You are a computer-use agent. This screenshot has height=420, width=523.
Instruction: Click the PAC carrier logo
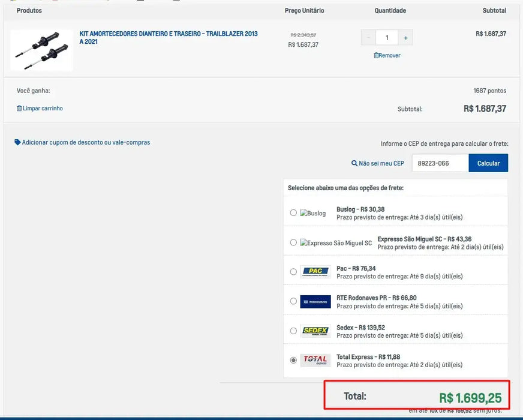pyautogui.click(x=315, y=272)
